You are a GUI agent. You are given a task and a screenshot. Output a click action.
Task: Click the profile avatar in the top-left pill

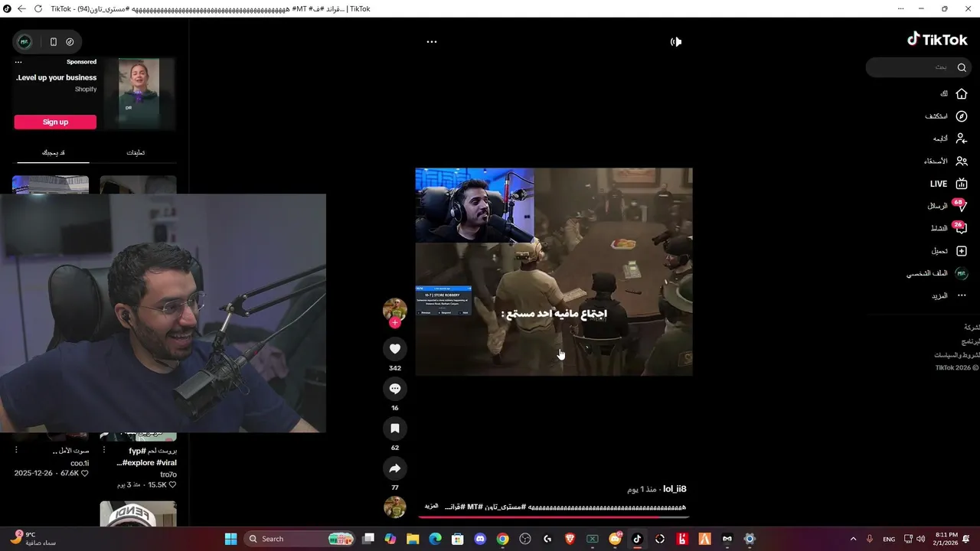24,42
